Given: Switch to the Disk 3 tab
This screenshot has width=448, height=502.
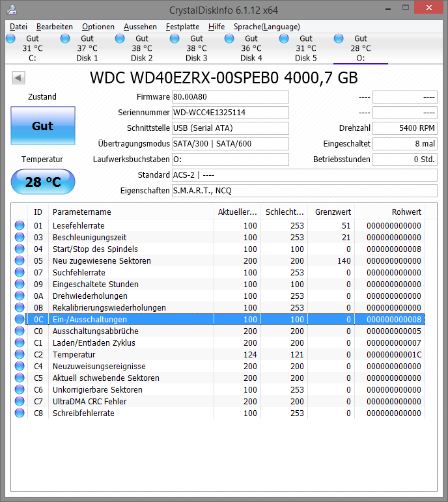Looking at the screenshot, I should click(x=197, y=48).
